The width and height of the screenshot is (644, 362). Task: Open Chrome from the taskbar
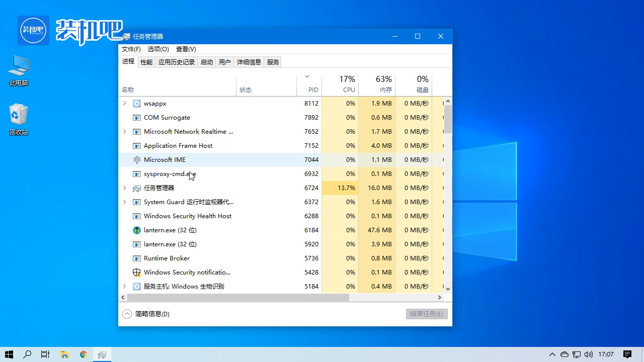83,354
